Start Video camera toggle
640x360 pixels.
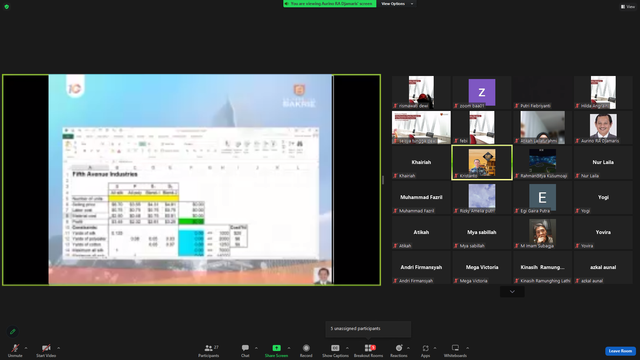pos(46,350)
